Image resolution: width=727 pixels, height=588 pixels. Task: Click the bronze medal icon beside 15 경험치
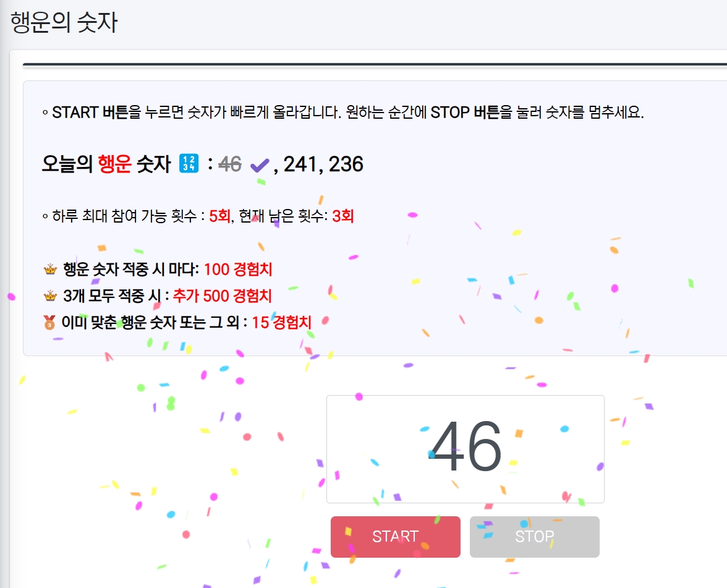coord(49,322)
